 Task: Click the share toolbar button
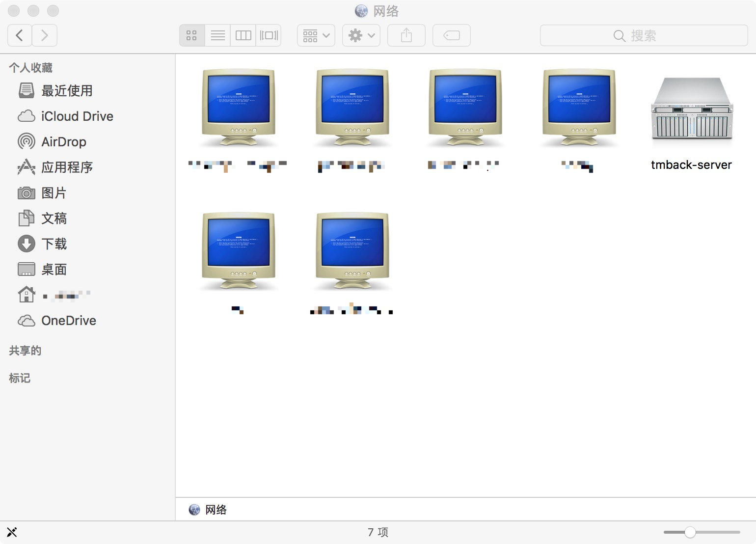tap(406, 35)
